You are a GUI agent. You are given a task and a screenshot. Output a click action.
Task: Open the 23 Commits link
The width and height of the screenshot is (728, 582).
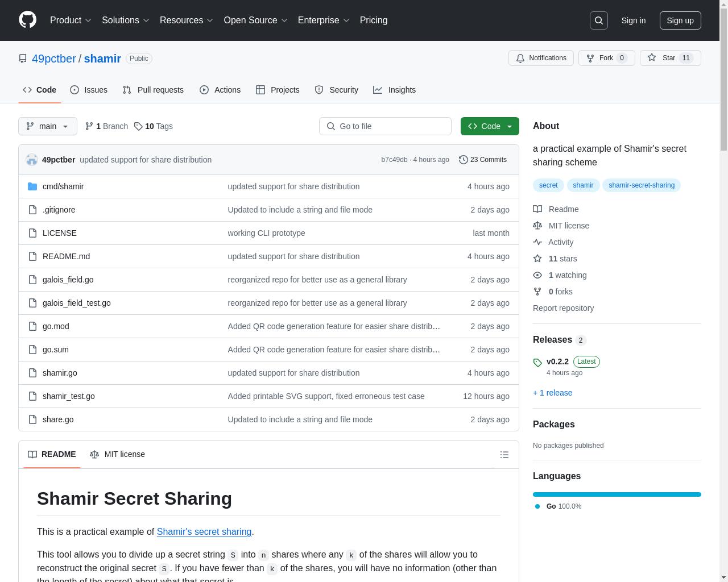tap(483, 160)
